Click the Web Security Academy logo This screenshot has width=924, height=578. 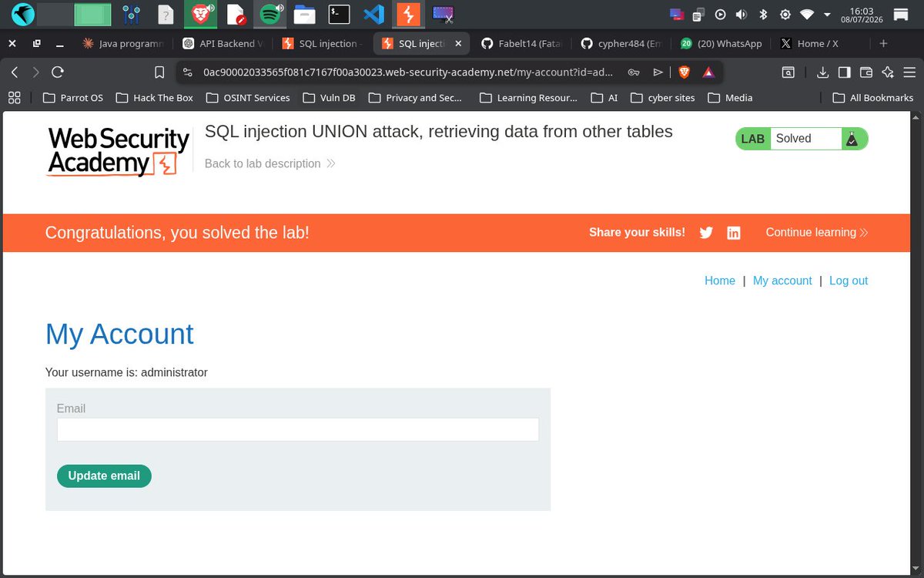[118, 151]
